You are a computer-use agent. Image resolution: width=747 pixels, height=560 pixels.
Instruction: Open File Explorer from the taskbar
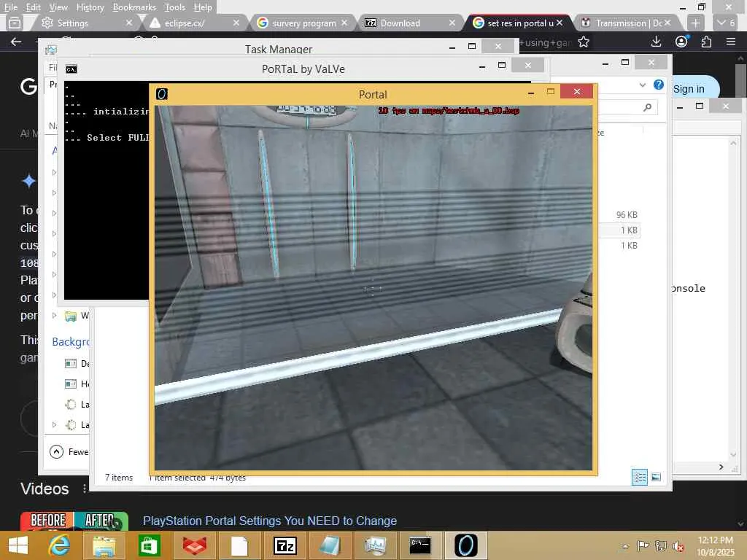click(104, 545)
